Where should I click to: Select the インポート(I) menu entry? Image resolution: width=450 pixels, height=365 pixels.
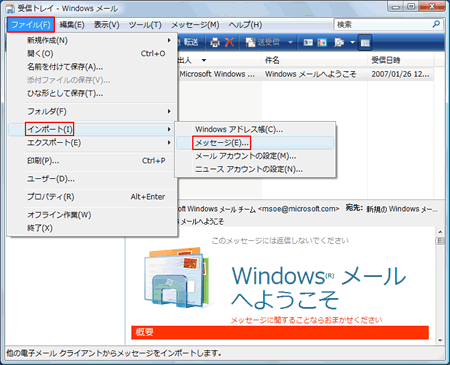coord(92,129)
